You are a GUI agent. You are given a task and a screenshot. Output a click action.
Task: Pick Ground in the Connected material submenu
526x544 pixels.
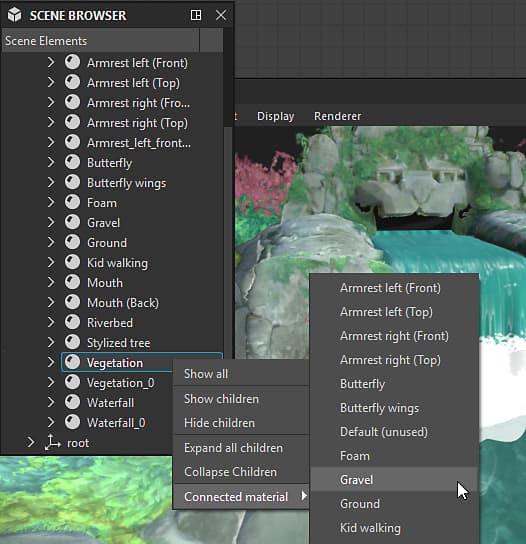tap(394, 504)
